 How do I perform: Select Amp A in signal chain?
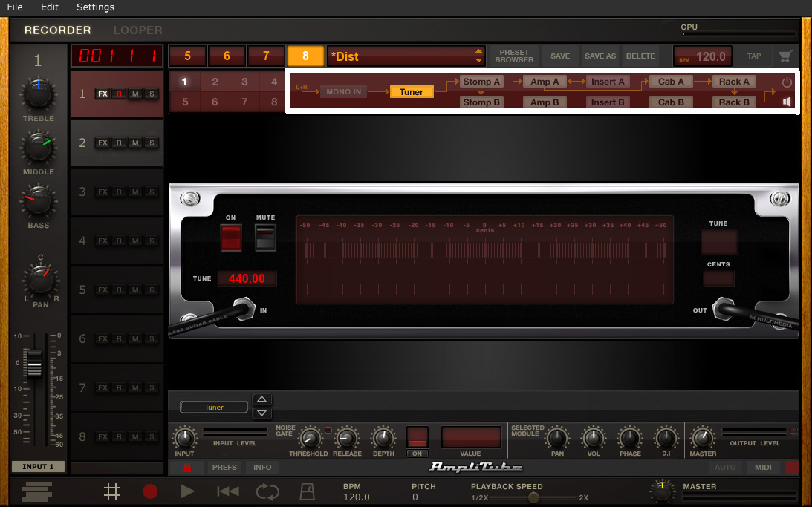(545, 82)
